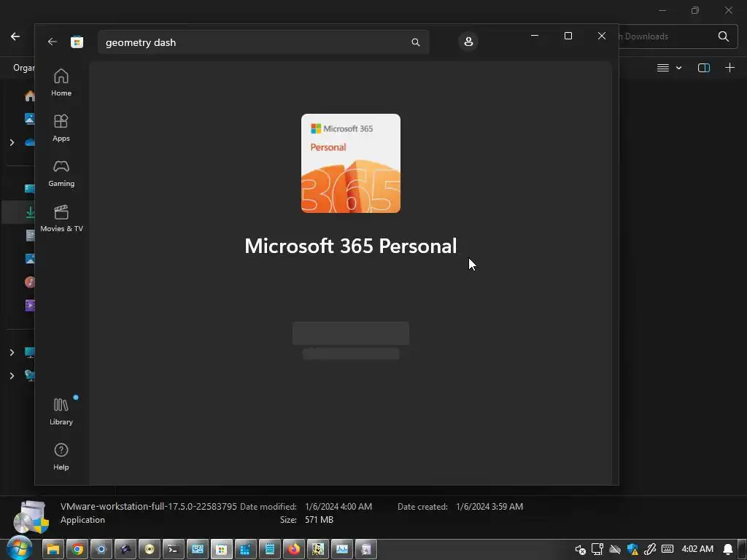Open the terminal icon in taskbar
This screenshot has width=747, height=560.
tap(174, 549)
